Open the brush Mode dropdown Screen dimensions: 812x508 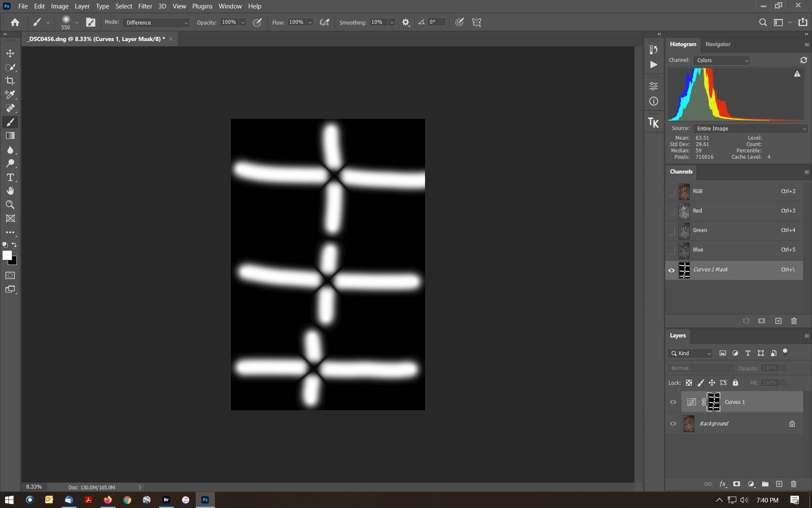click(x=156, y=22)
